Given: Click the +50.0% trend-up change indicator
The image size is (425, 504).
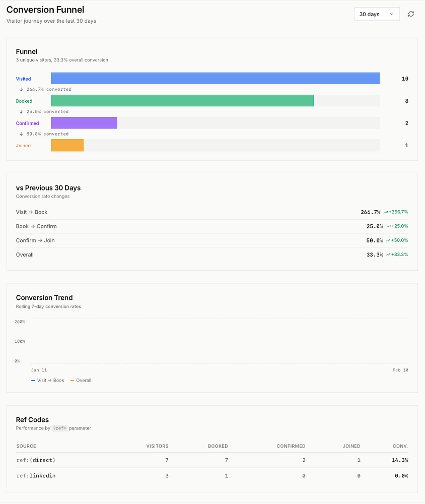Looking at the screenshot, I should [x=397, y=240].
